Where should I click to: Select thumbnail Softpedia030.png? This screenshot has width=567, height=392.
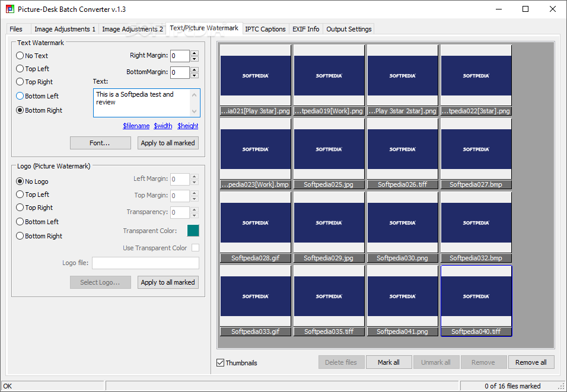pyautogui.click(x=403, y=227)
